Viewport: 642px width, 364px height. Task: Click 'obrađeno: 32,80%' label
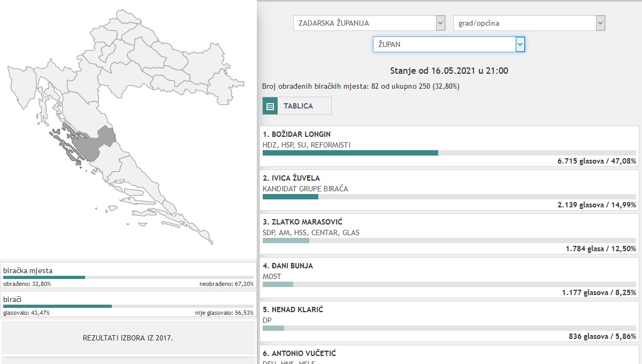pos(27,284)
